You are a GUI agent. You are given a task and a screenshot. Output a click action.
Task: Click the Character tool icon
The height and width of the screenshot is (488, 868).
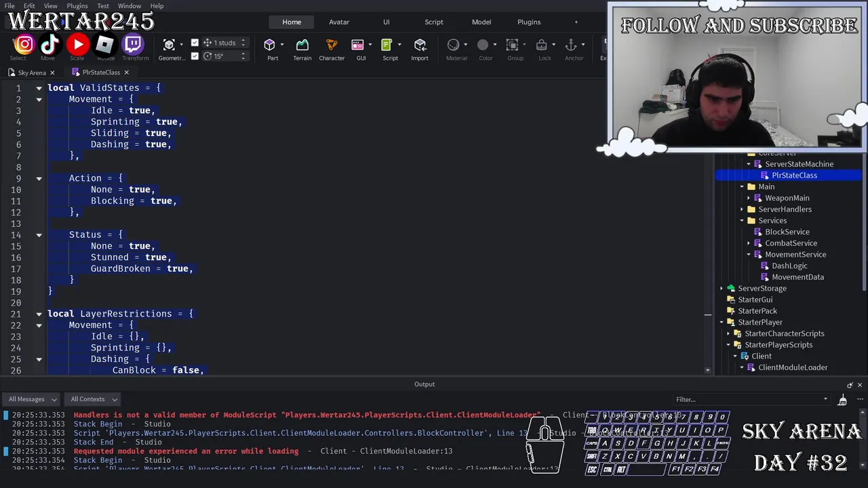[332, 45]
